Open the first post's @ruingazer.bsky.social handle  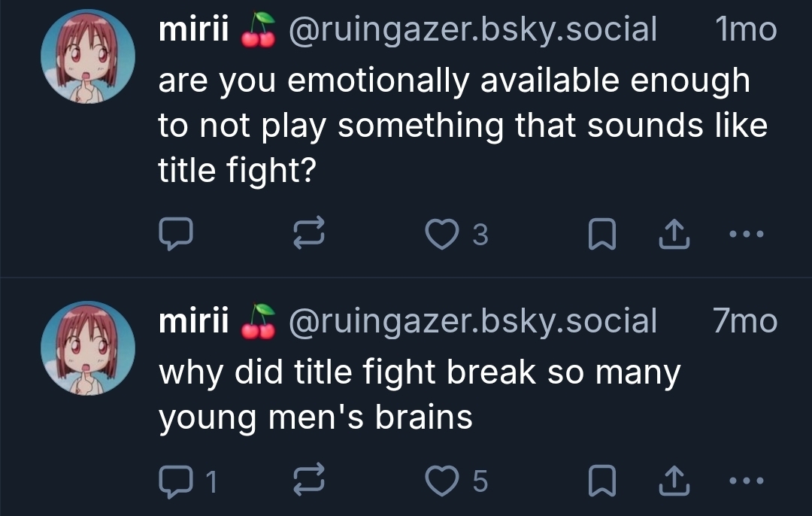(472, 30)
